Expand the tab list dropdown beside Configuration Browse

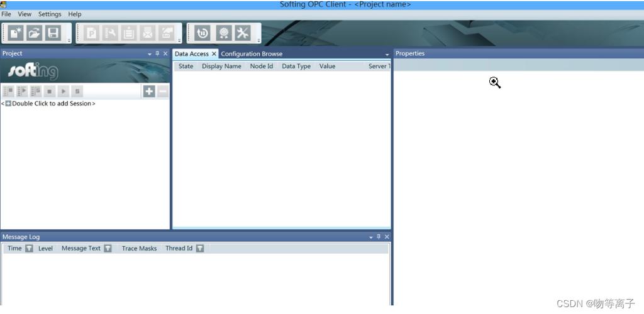(x=387, y=55)
